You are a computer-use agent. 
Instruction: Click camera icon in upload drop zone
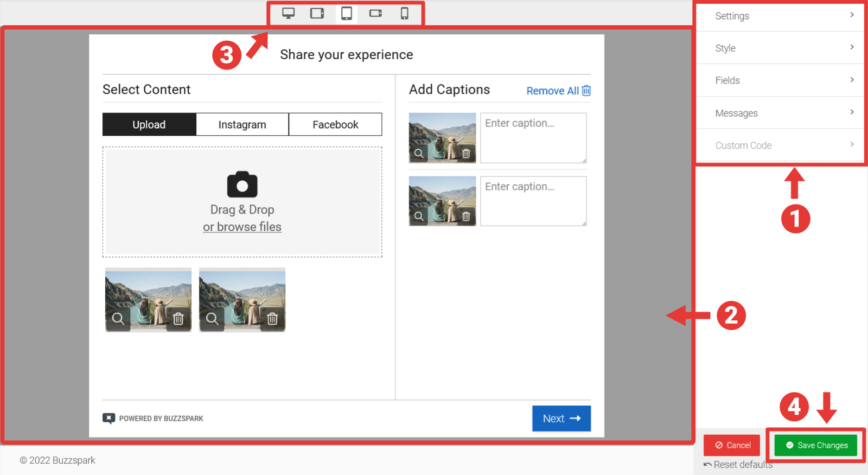point(242,185)
